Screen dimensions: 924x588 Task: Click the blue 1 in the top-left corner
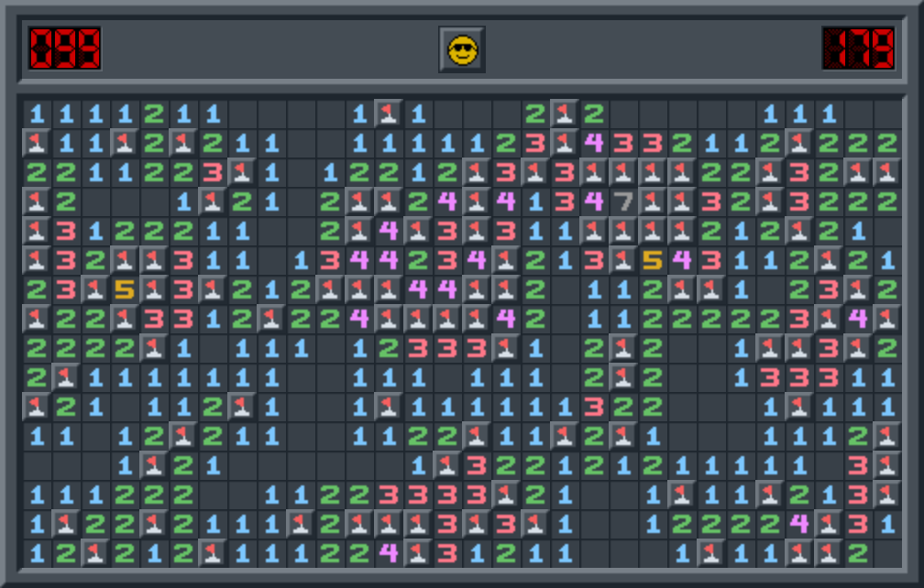click(x=37, y=114)
